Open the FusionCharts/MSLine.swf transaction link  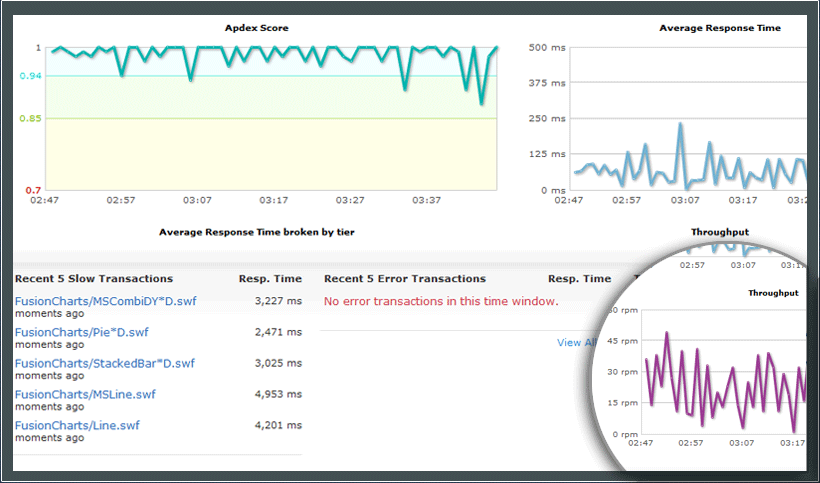[85, 394]
